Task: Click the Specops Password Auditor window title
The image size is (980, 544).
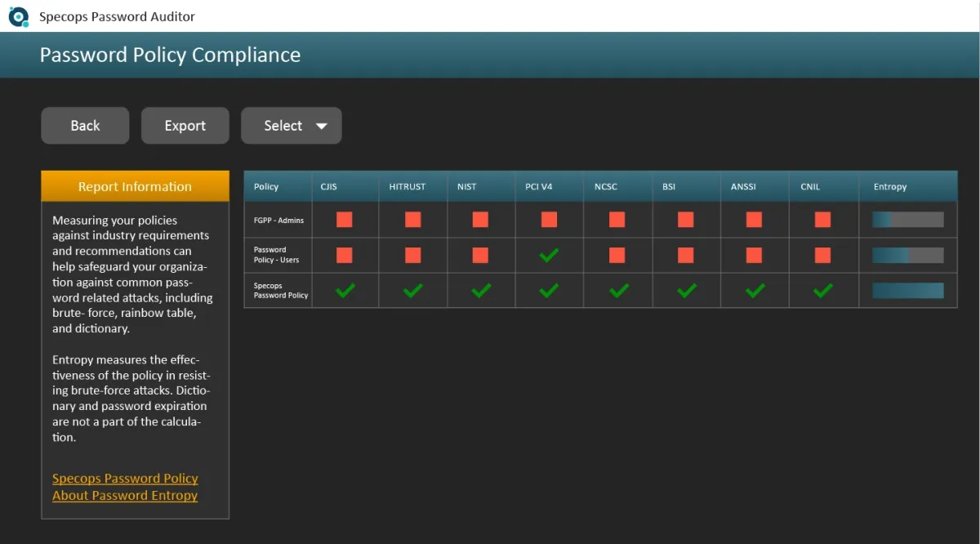Action: (x=117, y=16)
